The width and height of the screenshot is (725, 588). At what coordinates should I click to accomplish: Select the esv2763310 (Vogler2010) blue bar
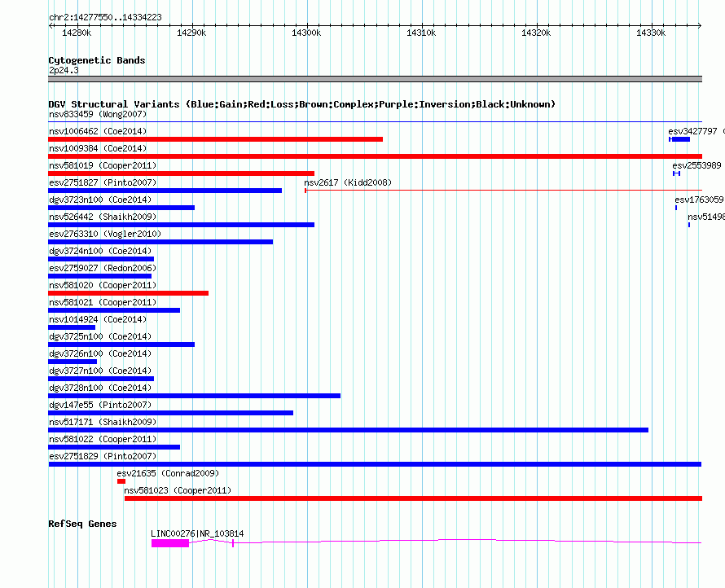coord(160,242)
